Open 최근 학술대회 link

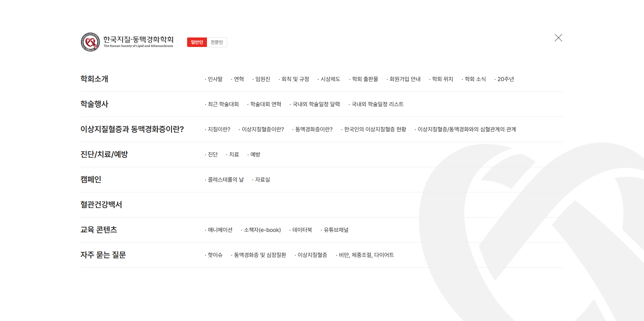click(x=223, y=104)
